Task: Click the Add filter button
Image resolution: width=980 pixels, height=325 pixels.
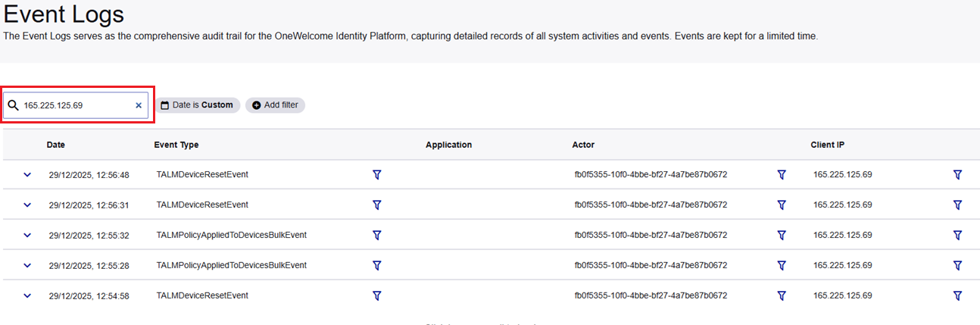Action: pyautogui.click(x=275, y=105)
